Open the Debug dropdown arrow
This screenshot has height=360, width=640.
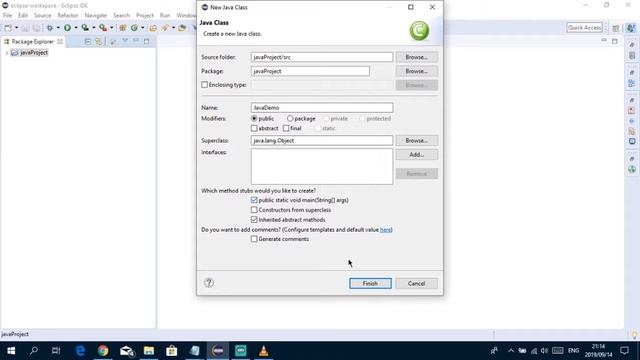[58, 28]
